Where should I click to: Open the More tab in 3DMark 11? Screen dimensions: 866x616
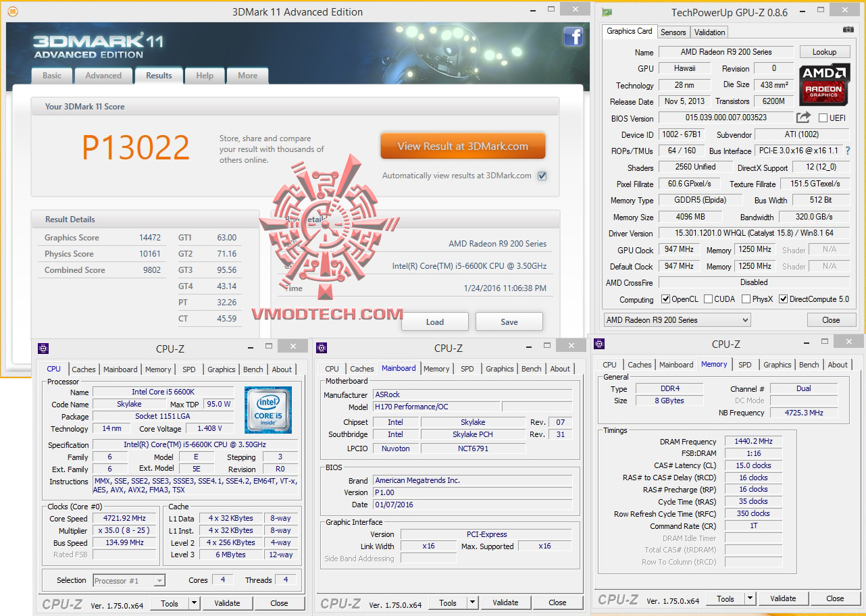[x=247, y=76]
